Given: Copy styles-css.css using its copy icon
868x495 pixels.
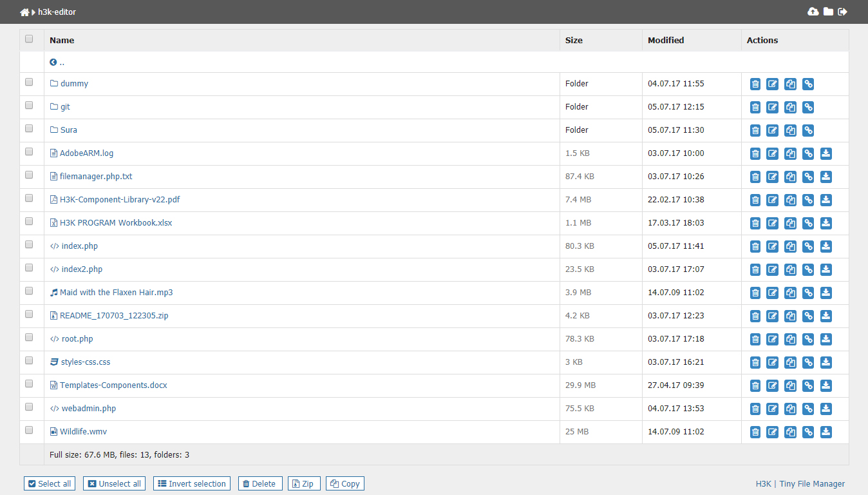Looking at the screenshot, I should pos(790,362).
